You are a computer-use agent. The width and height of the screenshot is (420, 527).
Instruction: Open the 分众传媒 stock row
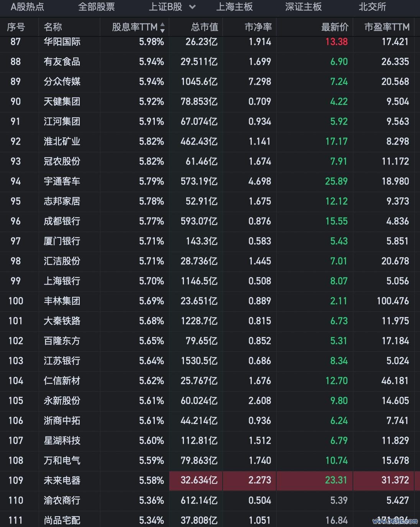(62, 82)
